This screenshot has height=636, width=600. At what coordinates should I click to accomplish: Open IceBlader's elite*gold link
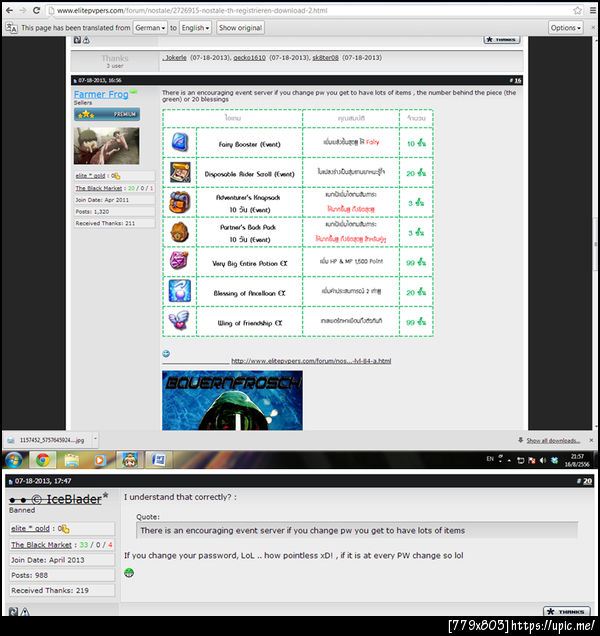30,529
